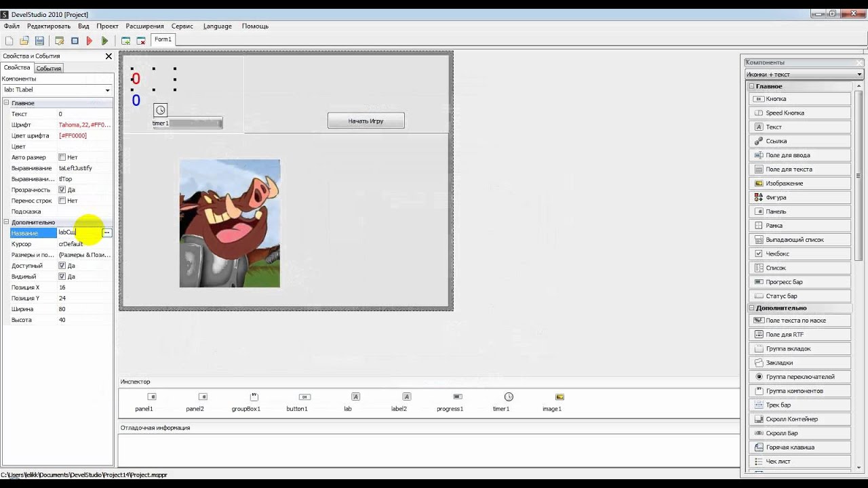
Task: Switch to the События tab
Action: 49,68
